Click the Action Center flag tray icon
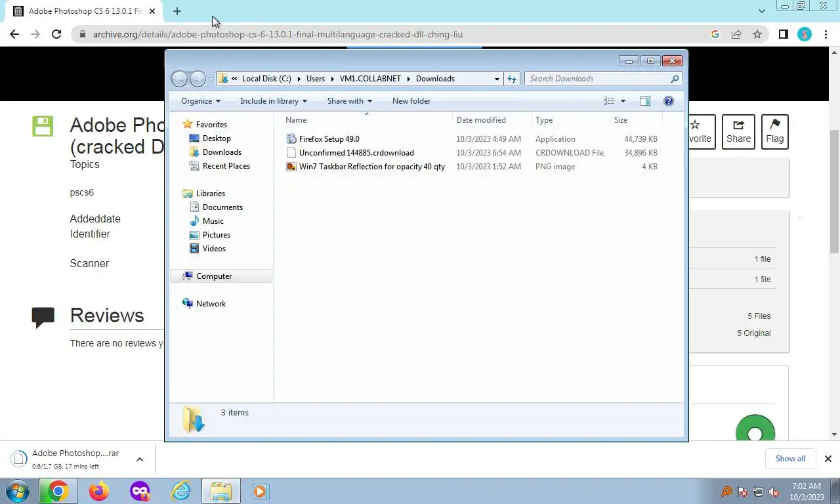This screenshot has width=840, height=504. 742,492
